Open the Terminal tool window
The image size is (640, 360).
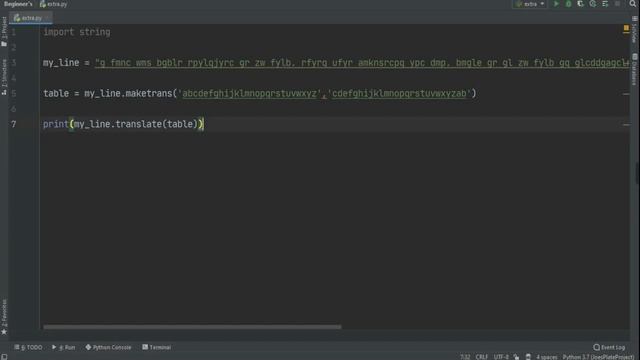tap(157, 347)
